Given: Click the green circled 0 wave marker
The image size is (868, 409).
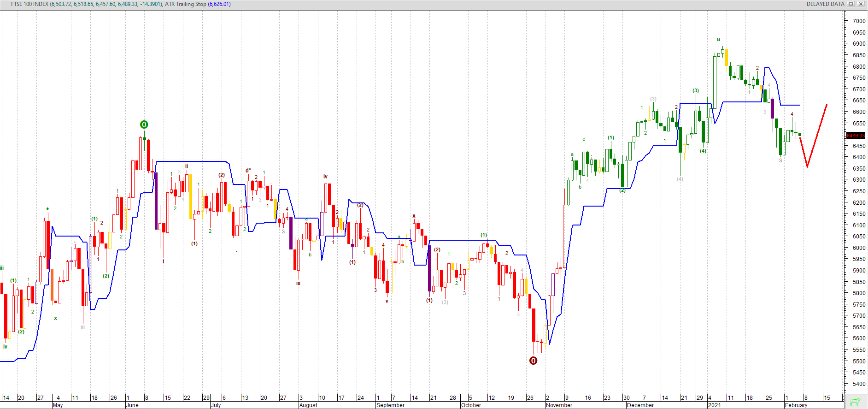Looking at the screenshot, I should click(x=144, y=124).
